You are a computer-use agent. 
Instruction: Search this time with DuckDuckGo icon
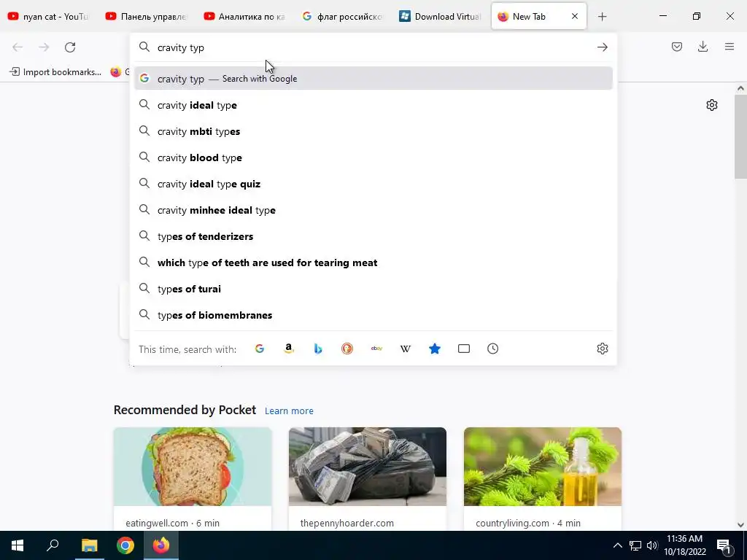pos(347,349)
